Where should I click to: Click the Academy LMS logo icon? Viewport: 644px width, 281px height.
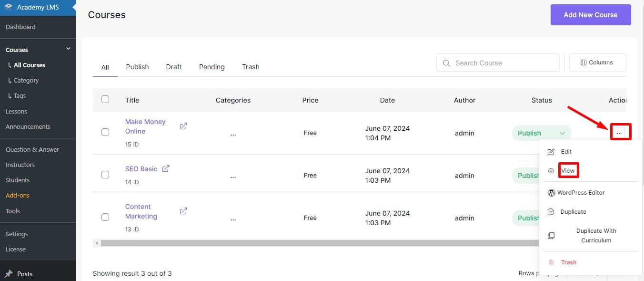[x=9, y=7]
